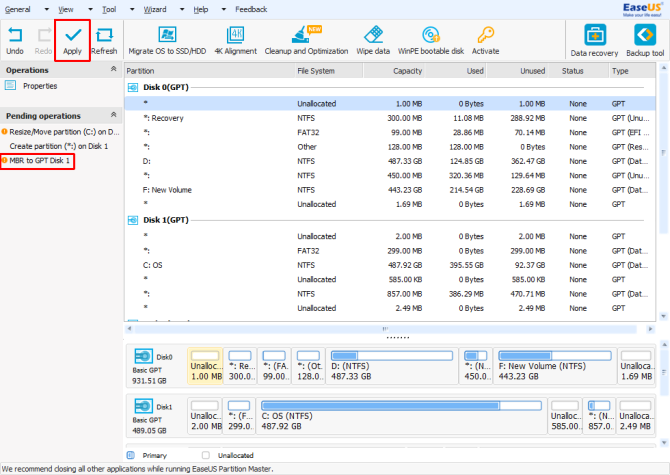670x475 pixels.
Task: Select C: OS (NTFS) block on Disk1
Action: click(401, 415)
